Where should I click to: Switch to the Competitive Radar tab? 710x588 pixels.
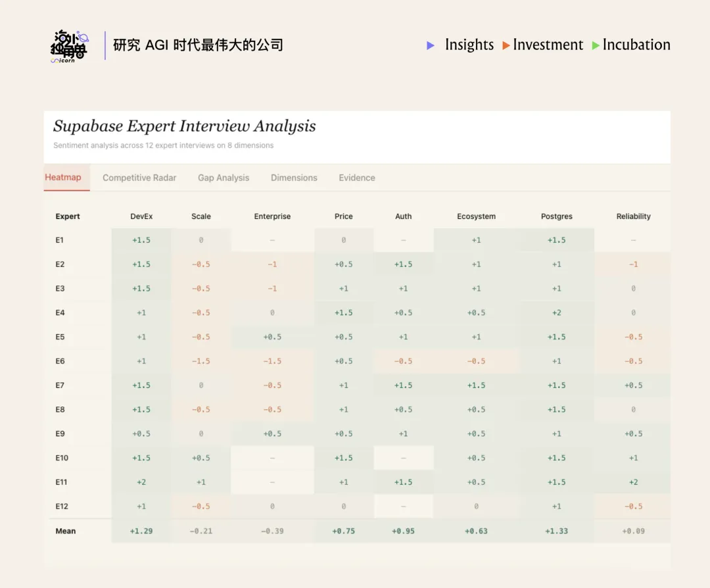click(x=139, y=178)
